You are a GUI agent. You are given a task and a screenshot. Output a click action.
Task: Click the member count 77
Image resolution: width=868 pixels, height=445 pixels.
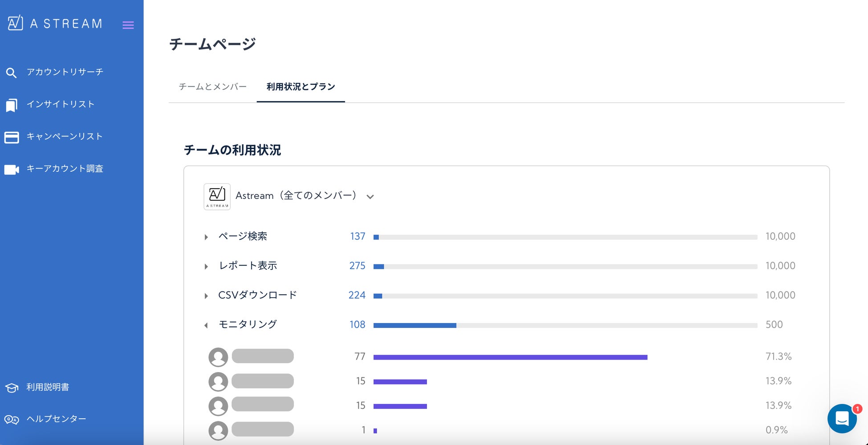click(x=360, y=356)
